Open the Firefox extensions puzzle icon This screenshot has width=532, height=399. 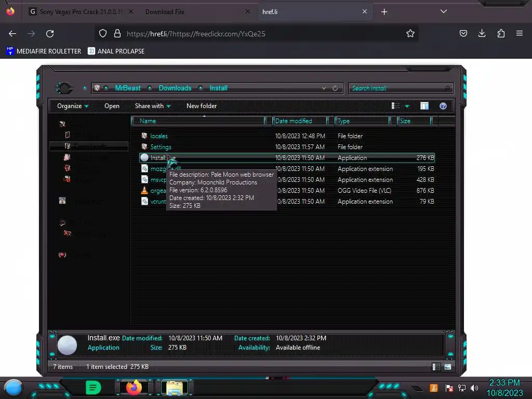tap(501, 34)
